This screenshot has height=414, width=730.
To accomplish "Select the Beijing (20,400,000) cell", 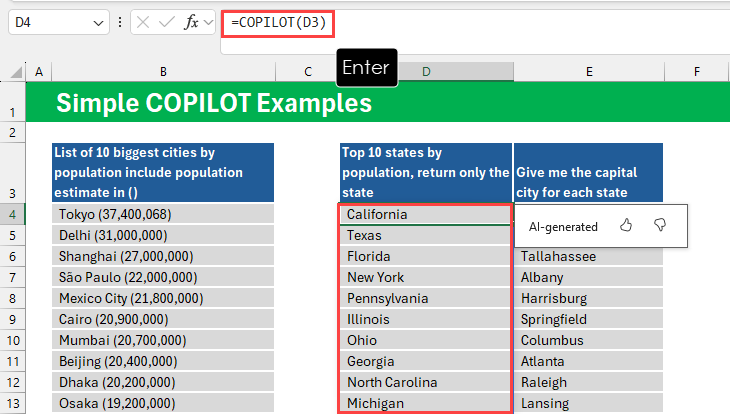I will (163, 361).
